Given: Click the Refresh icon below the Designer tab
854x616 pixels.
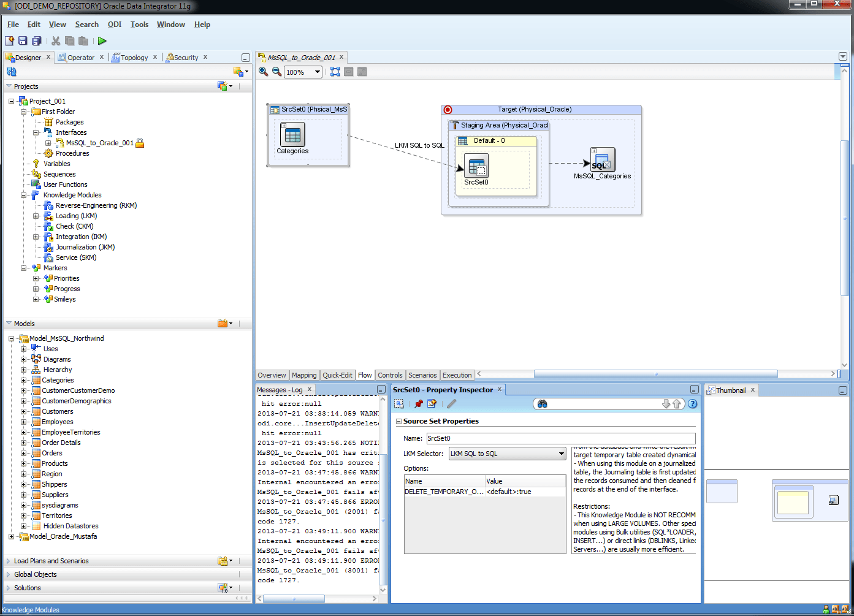Looking at the screenshot, I should tap(11, 71).
